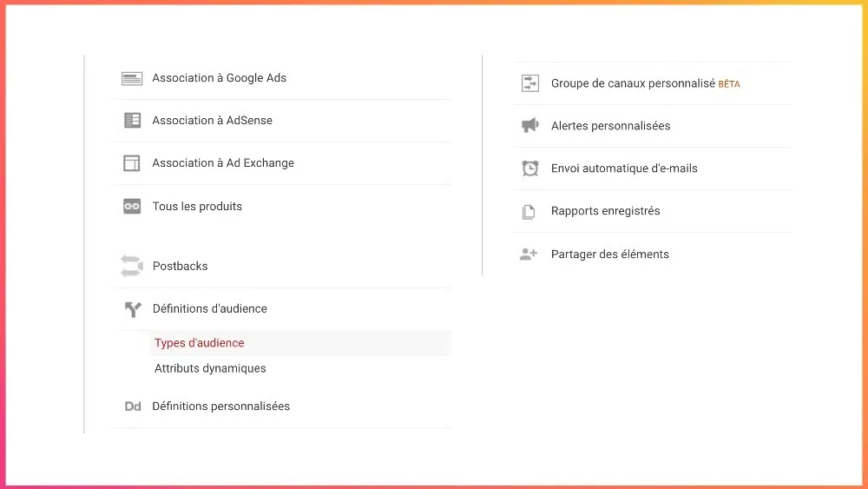868x489 pixels.
Task: Click the custom channel group icon
Action: (530, 83)
